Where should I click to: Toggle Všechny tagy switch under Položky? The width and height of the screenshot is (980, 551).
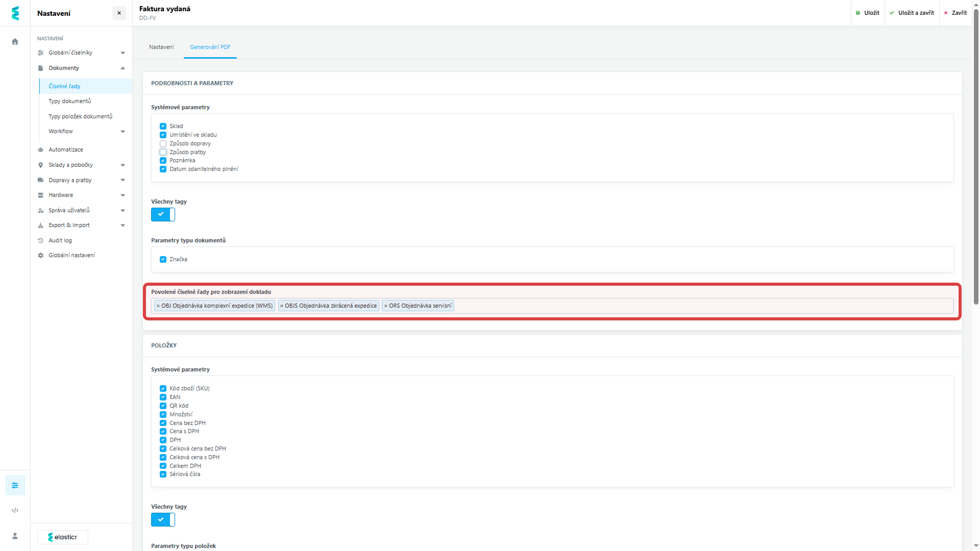click(163, 519)
